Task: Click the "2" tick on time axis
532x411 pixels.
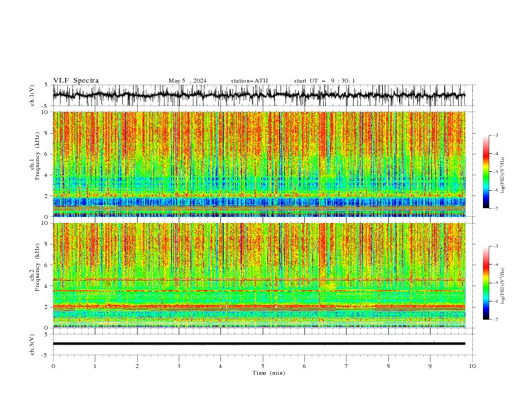Action: [137, 366]
